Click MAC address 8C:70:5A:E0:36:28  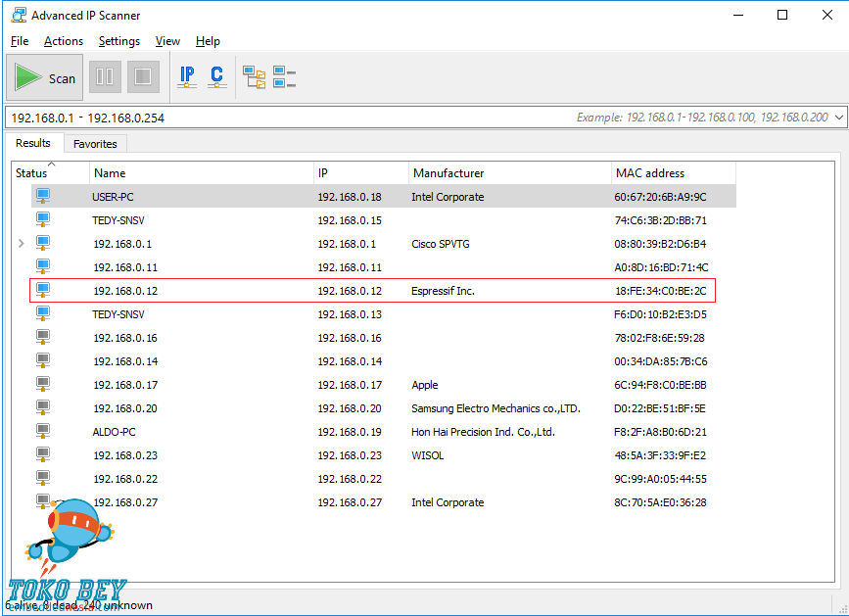pyautogui.click(x=660, y=502)
